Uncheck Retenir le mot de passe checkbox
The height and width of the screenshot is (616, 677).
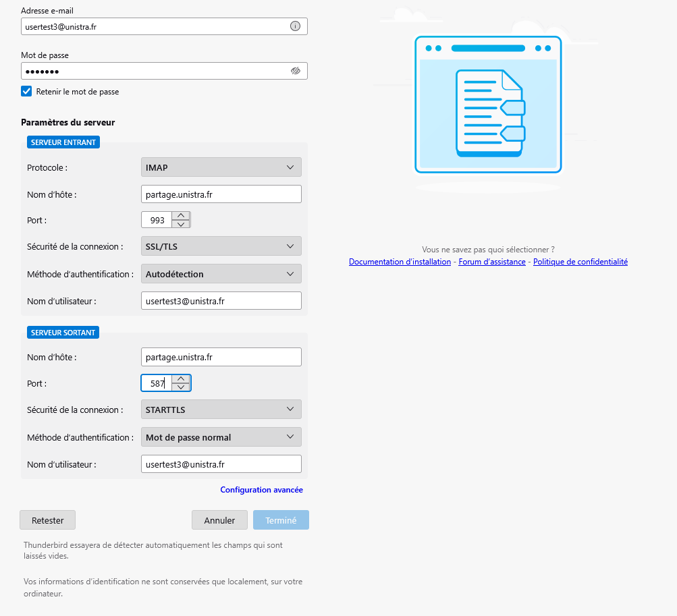pos(26,91)
